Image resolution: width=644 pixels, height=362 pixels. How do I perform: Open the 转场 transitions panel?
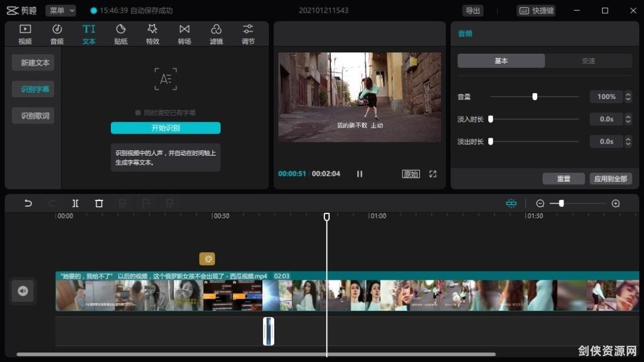pyautogui.click(x=184, y=34)
